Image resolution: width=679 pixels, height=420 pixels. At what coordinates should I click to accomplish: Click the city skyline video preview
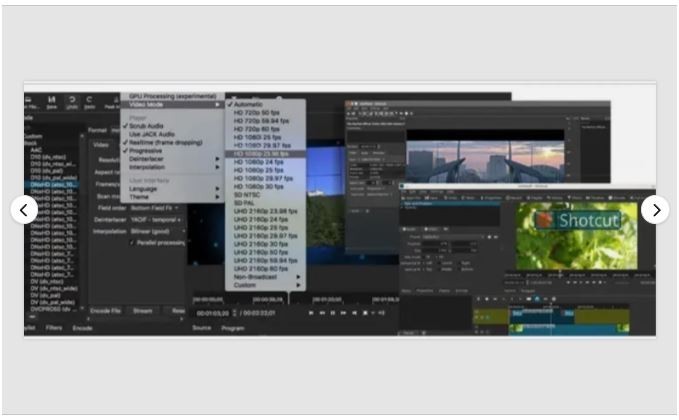485,162
